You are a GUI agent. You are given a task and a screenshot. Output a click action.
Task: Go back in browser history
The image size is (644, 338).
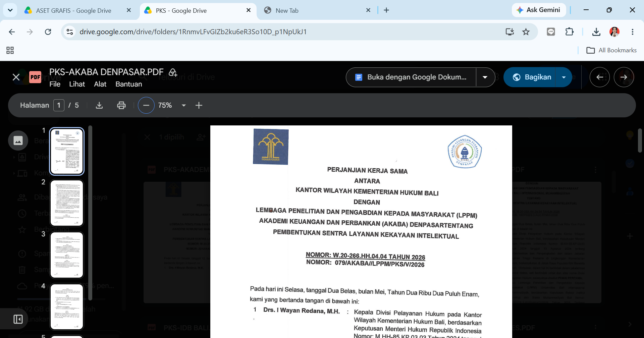(12, 32)
